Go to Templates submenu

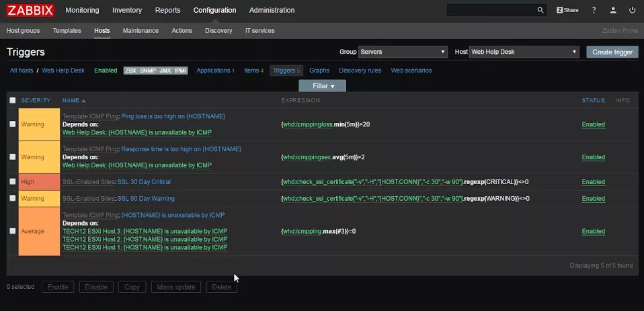(67, 31)
